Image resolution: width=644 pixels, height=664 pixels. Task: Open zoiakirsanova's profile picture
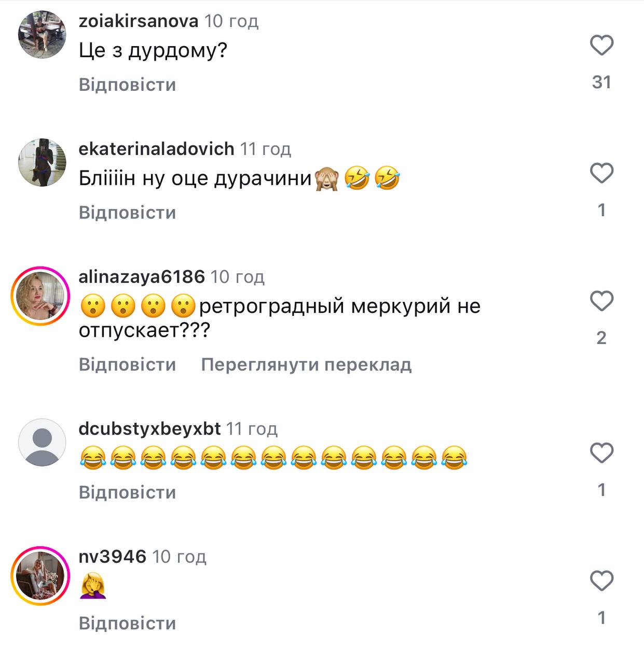pyautogui.click(x=42, y=35)
